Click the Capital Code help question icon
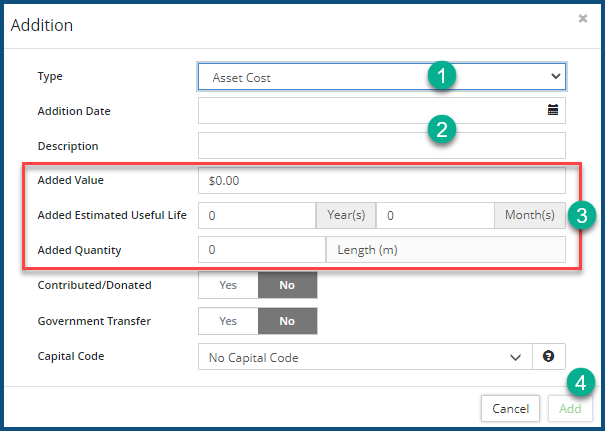The image size is (605, 431). [548, 357]
